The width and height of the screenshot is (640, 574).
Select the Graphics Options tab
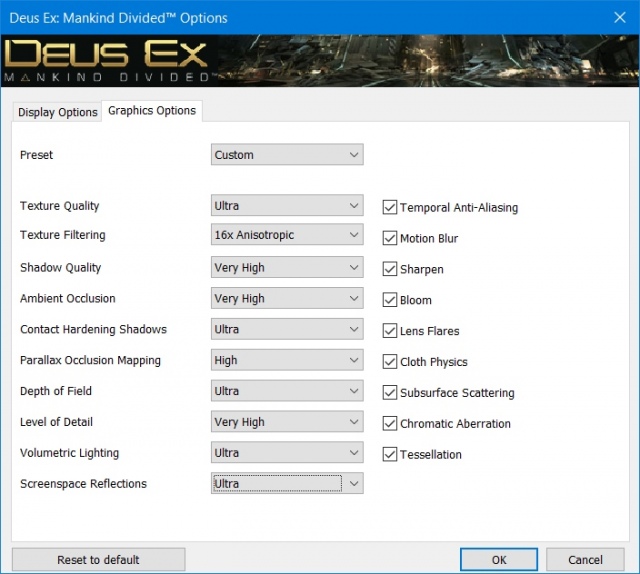click(x=152, y=111)
